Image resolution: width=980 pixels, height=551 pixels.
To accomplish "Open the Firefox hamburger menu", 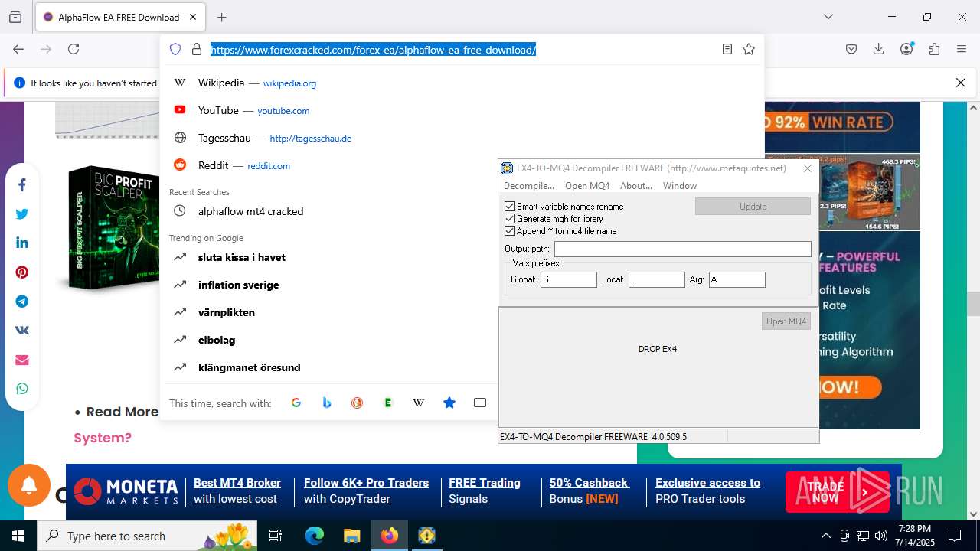I will [962, 49].
